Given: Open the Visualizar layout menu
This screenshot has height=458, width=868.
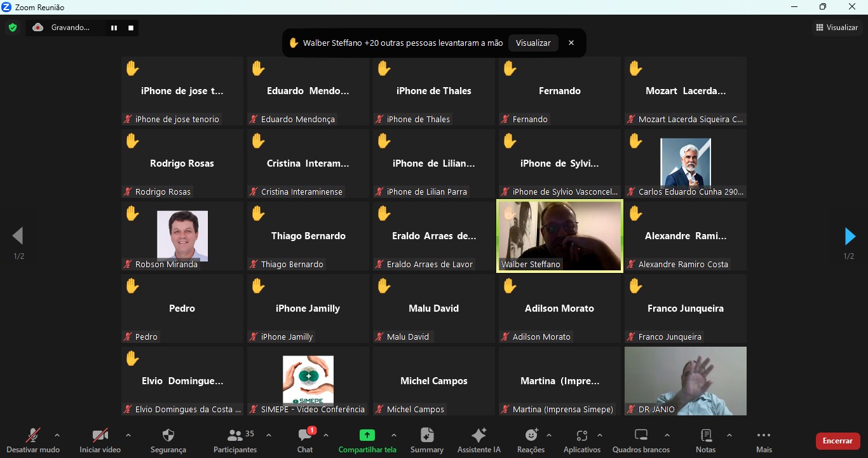Looking at the screenshot, I should coord(837,27).
